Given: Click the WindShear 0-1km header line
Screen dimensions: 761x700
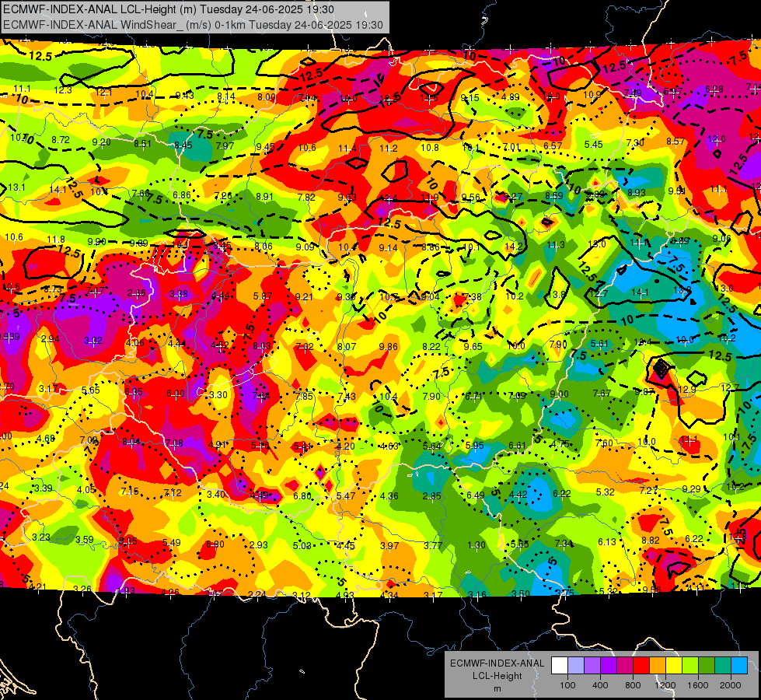Looking at the screenshot, I should coord(193,25).
